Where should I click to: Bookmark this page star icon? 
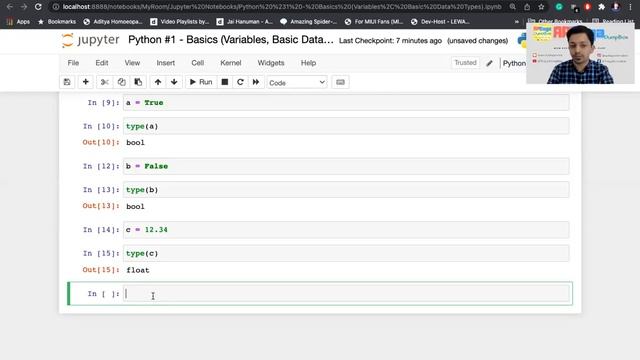[541, 7]
